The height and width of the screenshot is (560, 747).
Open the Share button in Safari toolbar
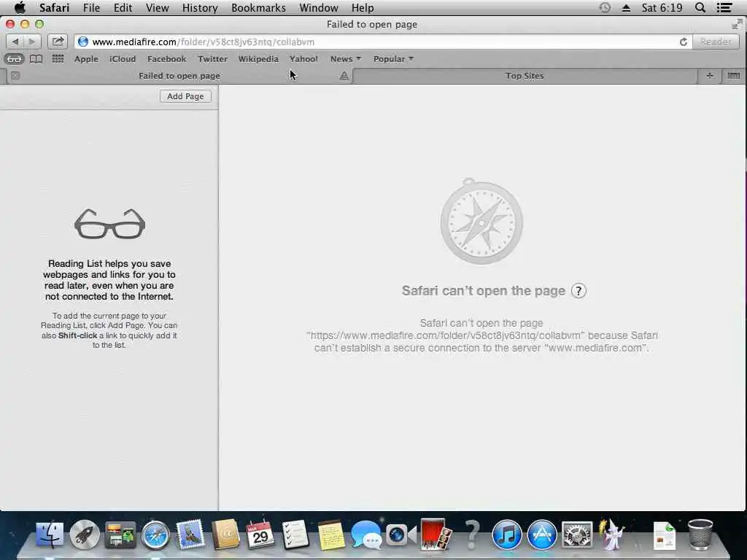pos(58,42)
